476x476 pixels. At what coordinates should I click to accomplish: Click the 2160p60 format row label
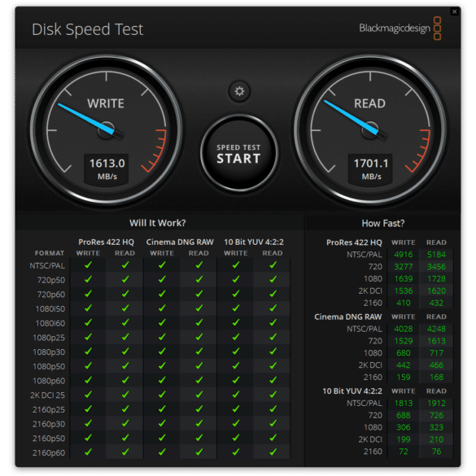(49, 453)
